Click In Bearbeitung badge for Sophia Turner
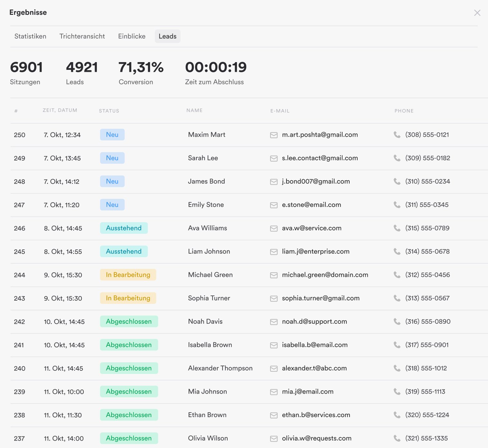 (x=128, y=298)
